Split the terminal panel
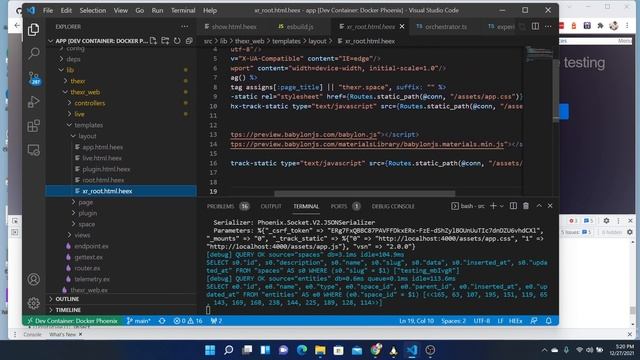 513,206
